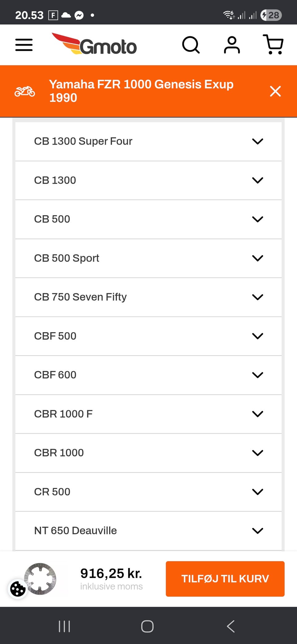
Task: Expand the CBF 600 model row
Action: pos(148,375)
